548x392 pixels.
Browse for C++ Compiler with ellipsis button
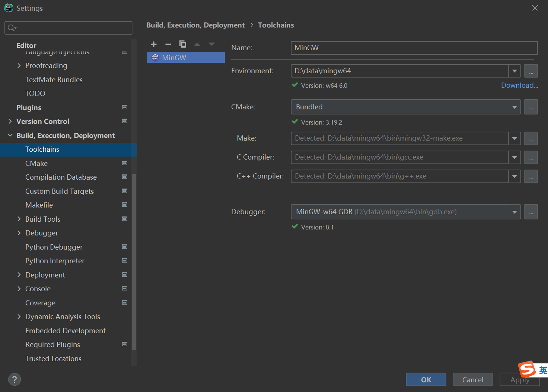pos(531,176)
